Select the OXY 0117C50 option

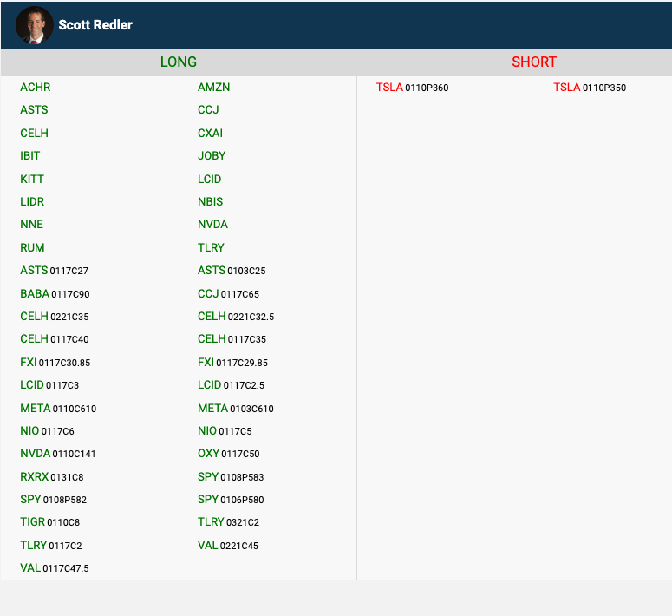(x=228, y=454)
